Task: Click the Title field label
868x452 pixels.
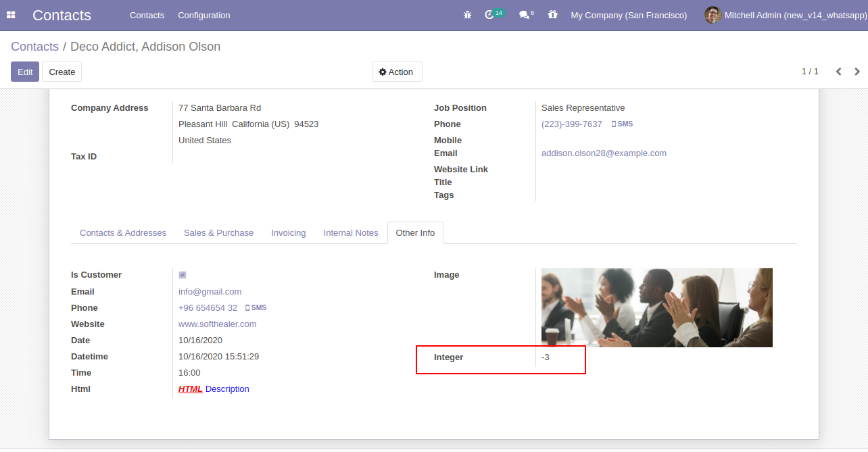Action: [443, 182]
